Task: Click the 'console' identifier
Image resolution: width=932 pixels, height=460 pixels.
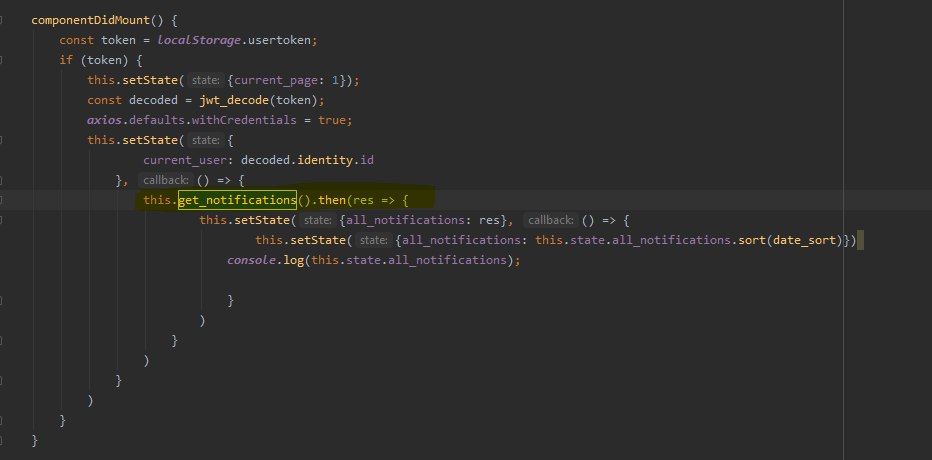Action: [251, 260]
